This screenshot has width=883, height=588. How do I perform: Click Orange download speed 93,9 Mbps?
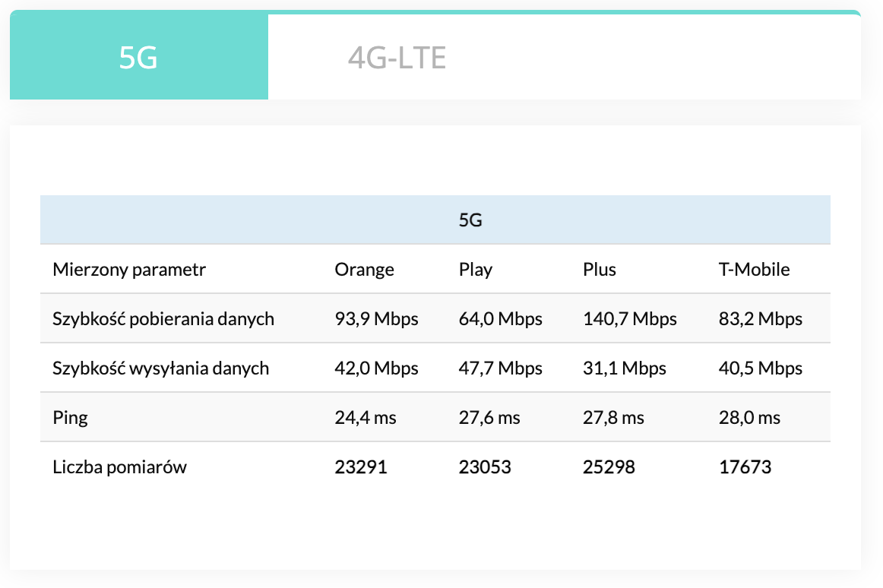[376, 319]
